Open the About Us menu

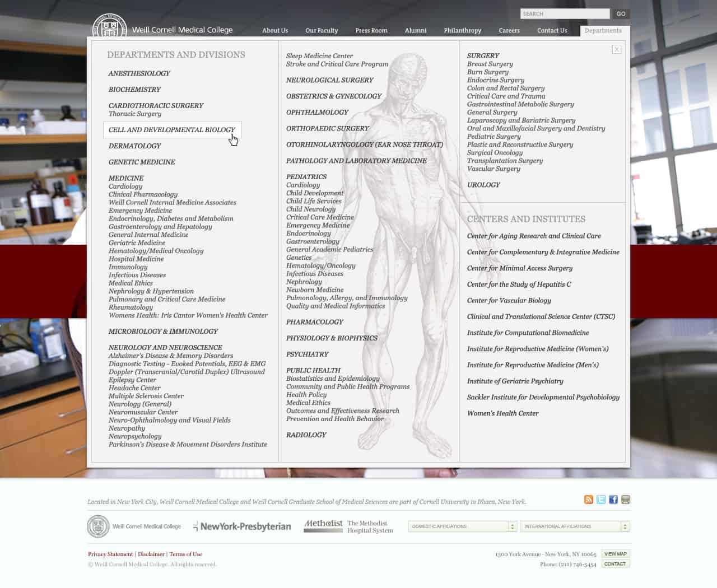point(275,30)
